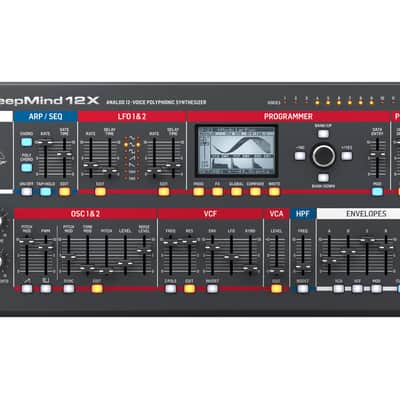400x400 pixels.
Task: Enable OSC 1 square waveform button
Action: click(46, 289)
